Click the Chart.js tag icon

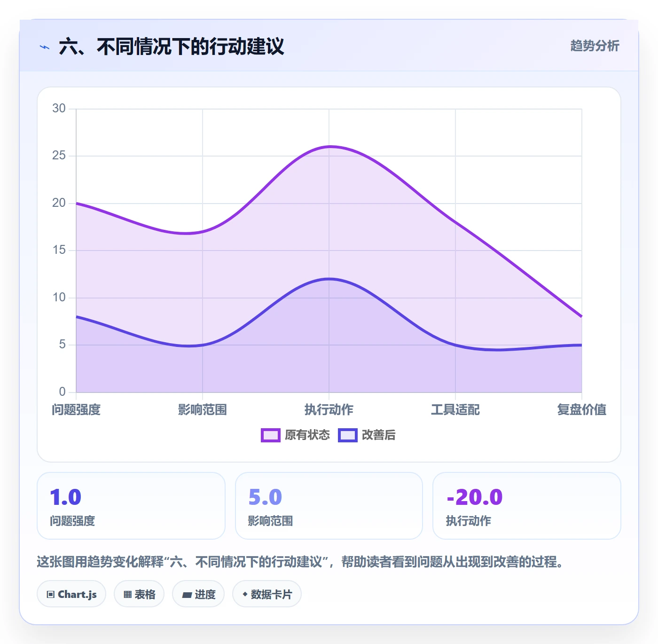pyautogui.click(x=51, y=595)
